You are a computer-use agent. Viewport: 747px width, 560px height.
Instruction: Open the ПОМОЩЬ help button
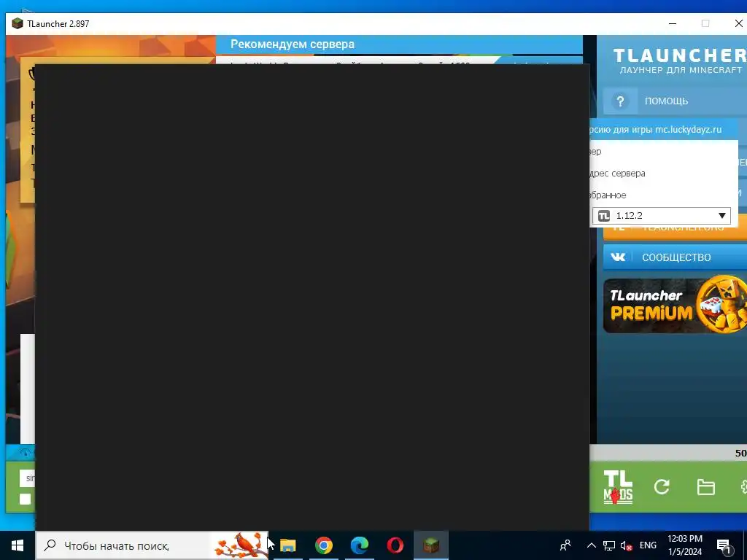[675, 101]
